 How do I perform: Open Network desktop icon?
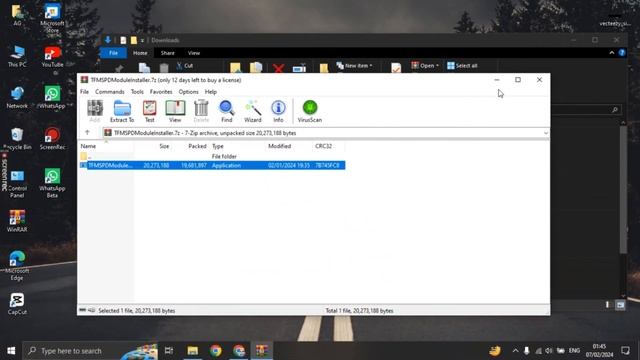(17, 98)
